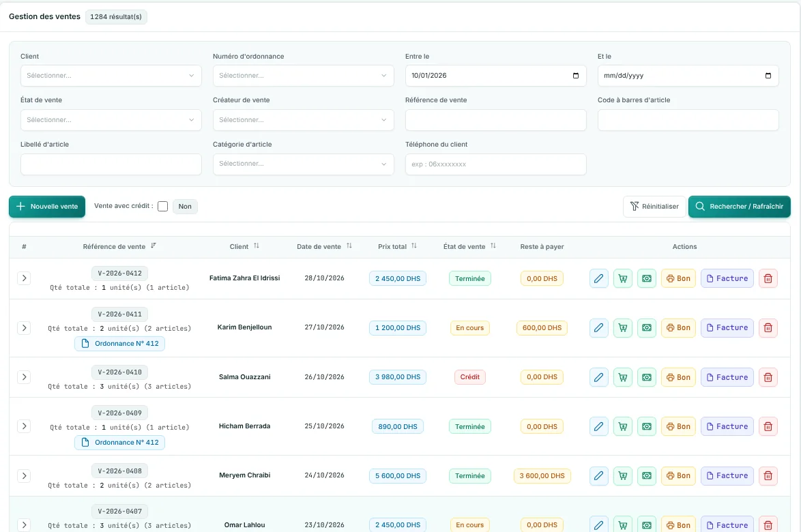
Task: Expand row details for V-2026-0410
Action: coord(24,376)
